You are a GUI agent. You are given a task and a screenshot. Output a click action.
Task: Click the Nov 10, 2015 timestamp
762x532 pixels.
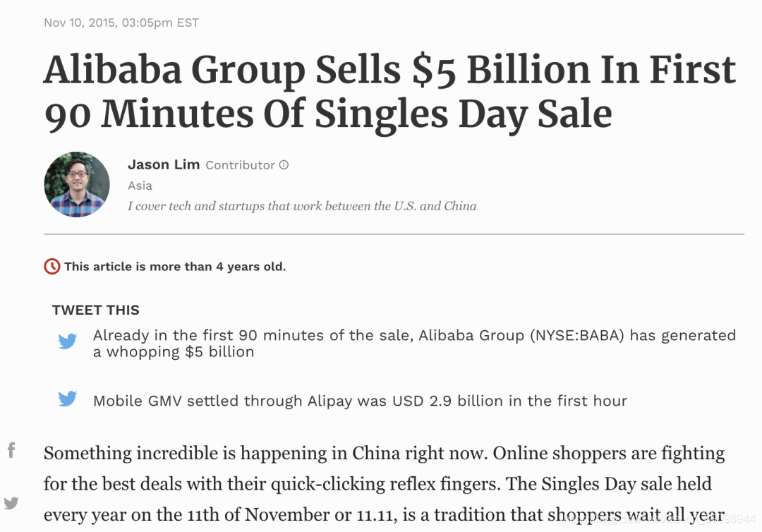(x=121, y=23)
